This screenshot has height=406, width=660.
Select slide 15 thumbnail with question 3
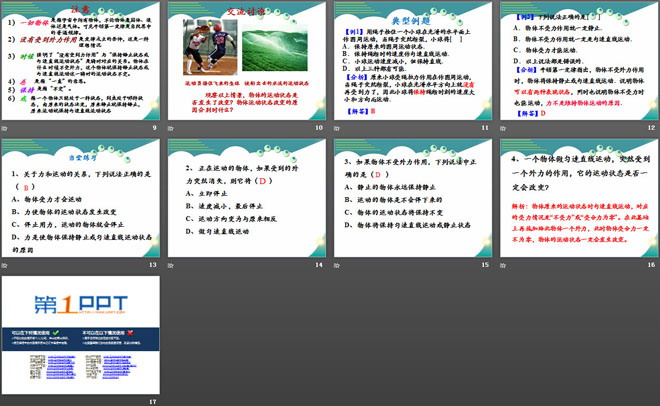(x=413, y=198)
